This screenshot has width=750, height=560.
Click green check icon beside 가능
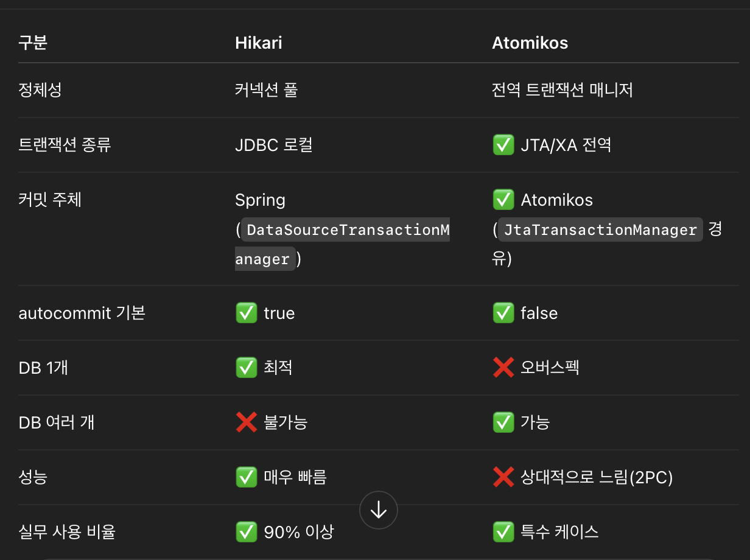[x=503, y=422]
